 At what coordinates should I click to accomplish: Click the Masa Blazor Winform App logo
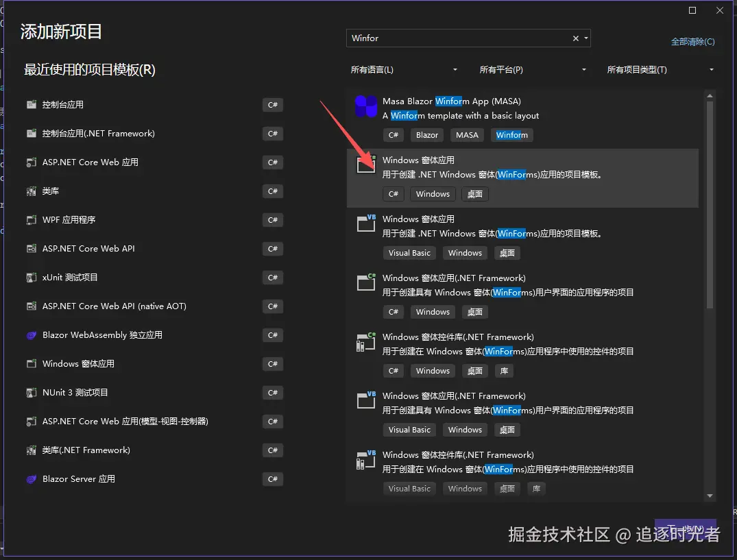(365, 106)
